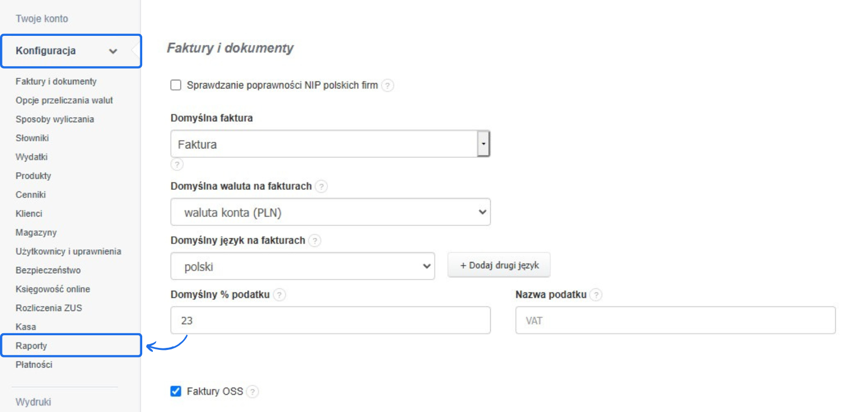Enable Sprawdzanie poprawności NIP polskich firm checkbox
868x412 pixels.
176,85
